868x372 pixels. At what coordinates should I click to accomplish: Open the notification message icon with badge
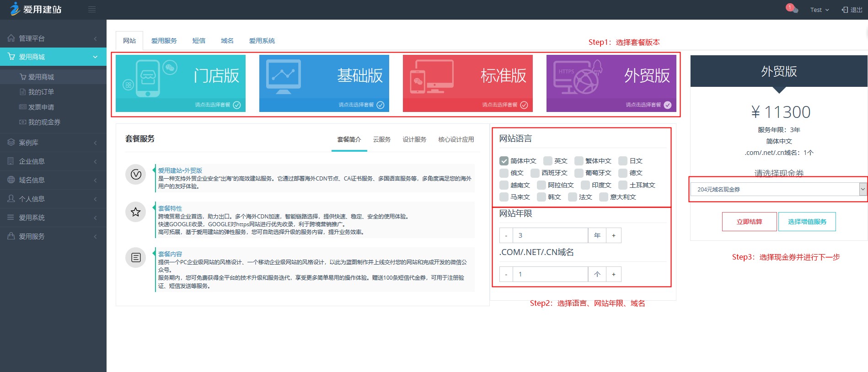(792, 8)
